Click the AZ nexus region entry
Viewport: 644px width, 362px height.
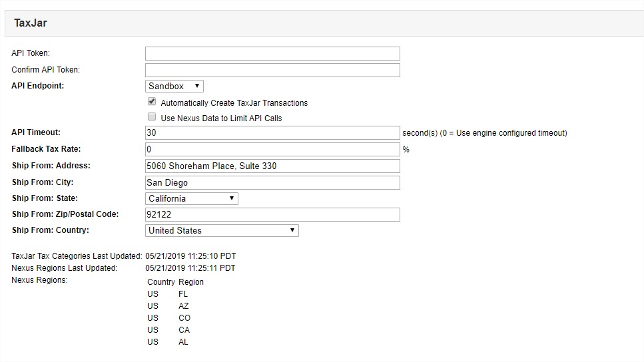[184, 306]
